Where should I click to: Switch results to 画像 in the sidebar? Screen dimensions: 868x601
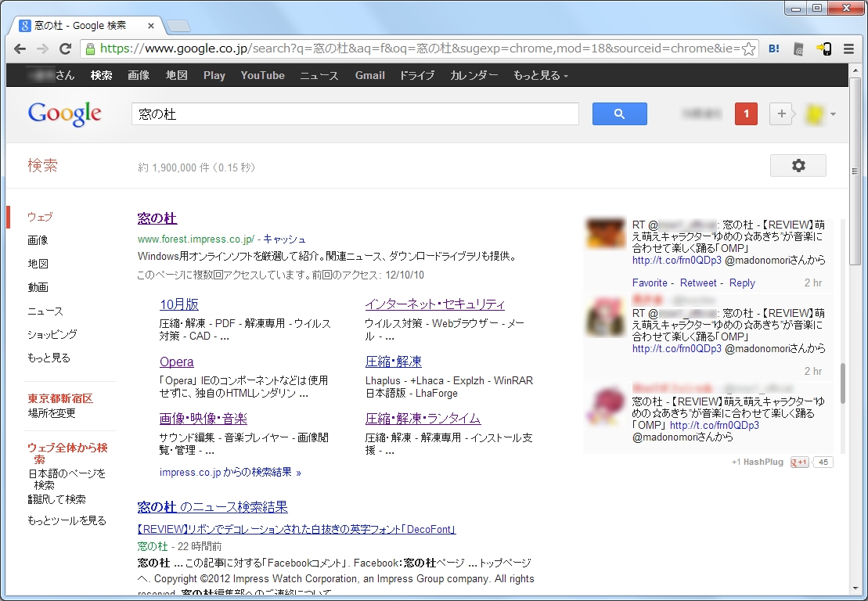[x=38, y=240]
